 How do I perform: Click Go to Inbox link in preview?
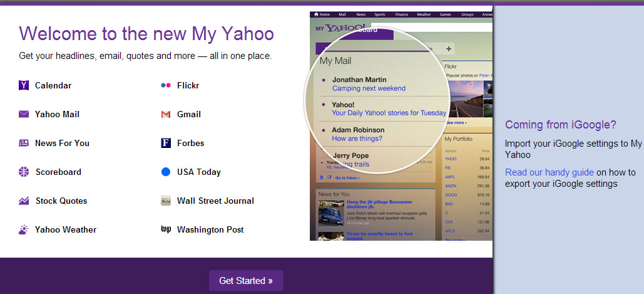(347, 177)
